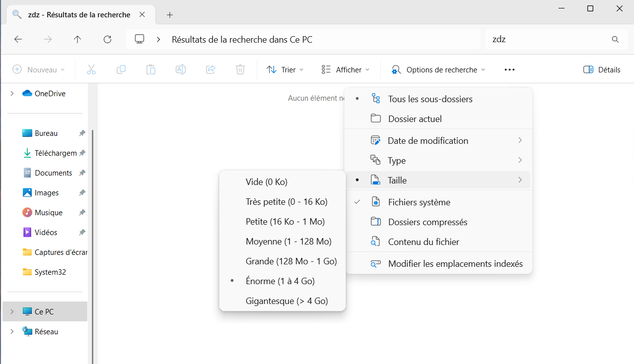
Task: Expand the OneDrive tree node
Action: pos(12,94)
